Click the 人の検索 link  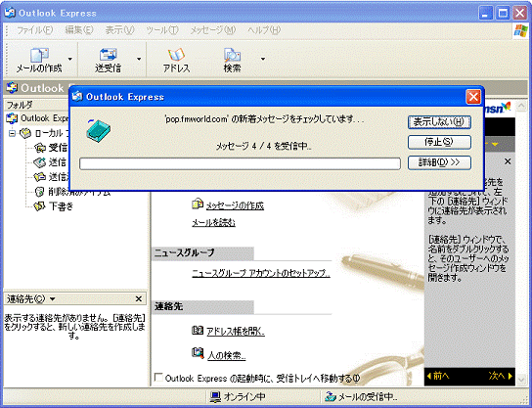[226, 355]
